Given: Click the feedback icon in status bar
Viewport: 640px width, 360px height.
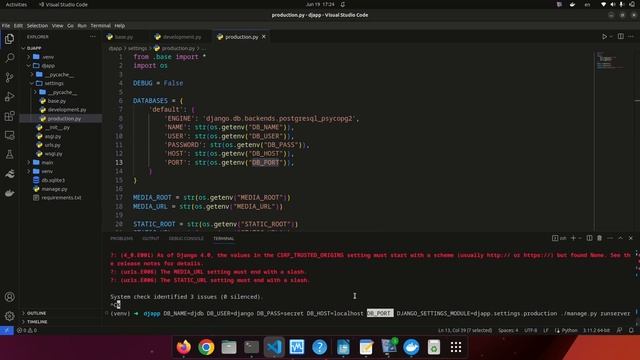Looking at the screenshot, I should coord(619,330).
